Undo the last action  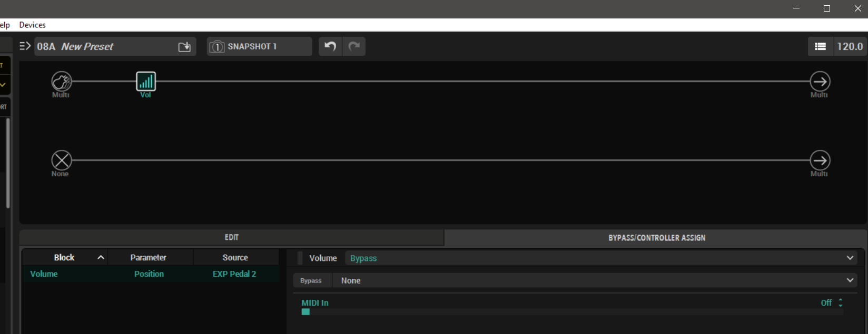point(330,46)
